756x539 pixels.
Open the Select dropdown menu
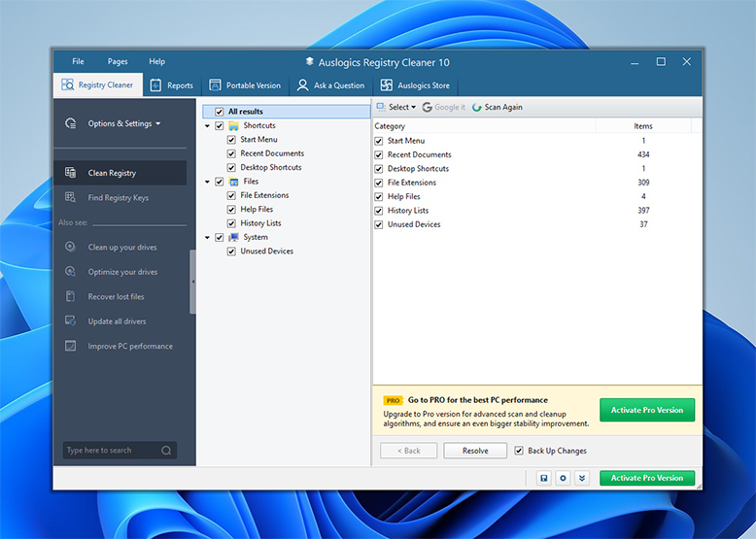point(402,107)
